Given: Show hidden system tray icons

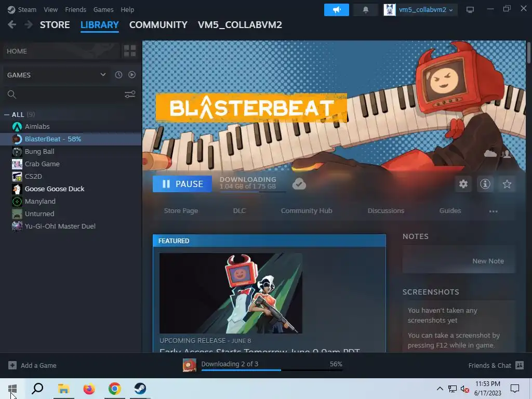Looking at the screenshot, I should point(440,389).
